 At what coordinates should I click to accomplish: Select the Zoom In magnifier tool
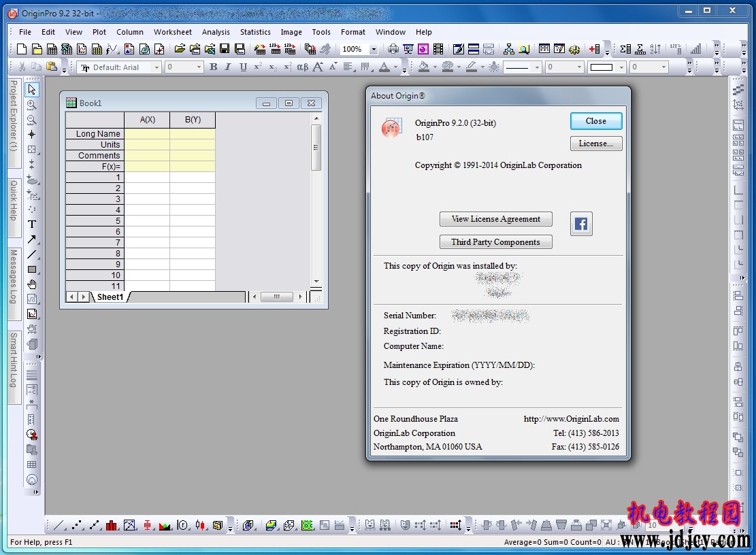click(x=32, y=105)
